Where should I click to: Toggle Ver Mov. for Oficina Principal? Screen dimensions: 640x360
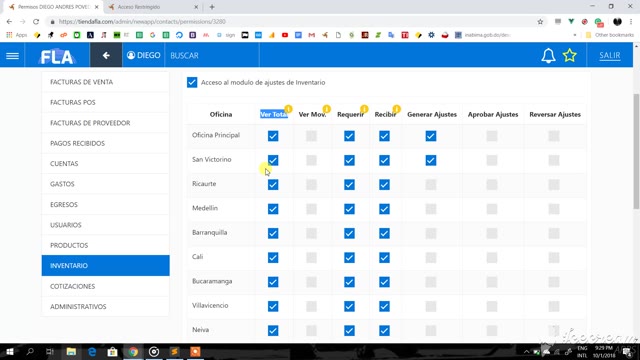[x=311, y=136]
